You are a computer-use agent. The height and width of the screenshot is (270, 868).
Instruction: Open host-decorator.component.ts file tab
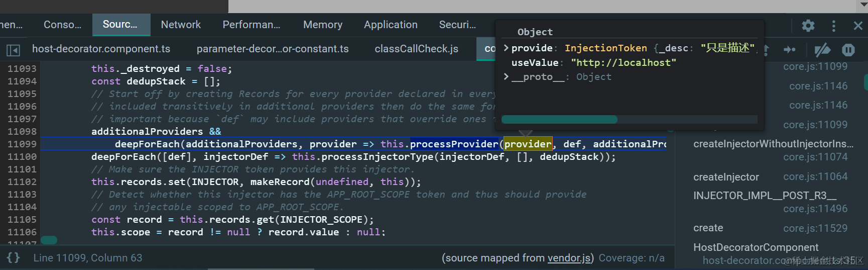tap(101, 49)
